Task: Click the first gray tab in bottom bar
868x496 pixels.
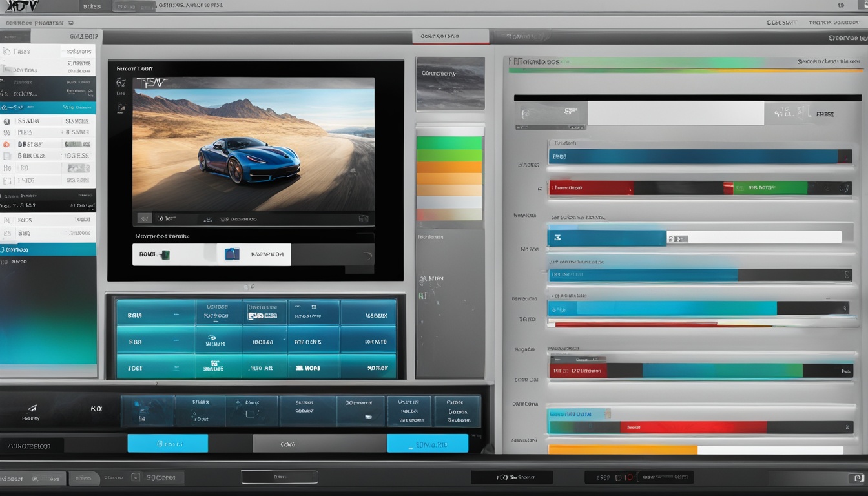Action: pyautogui.click(x=33, y=479)
